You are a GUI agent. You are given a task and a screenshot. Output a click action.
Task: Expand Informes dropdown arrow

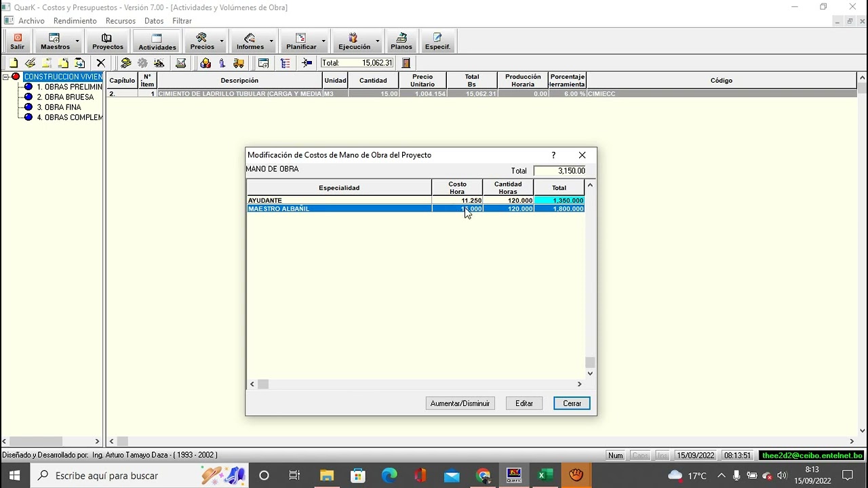click(272, 41)
